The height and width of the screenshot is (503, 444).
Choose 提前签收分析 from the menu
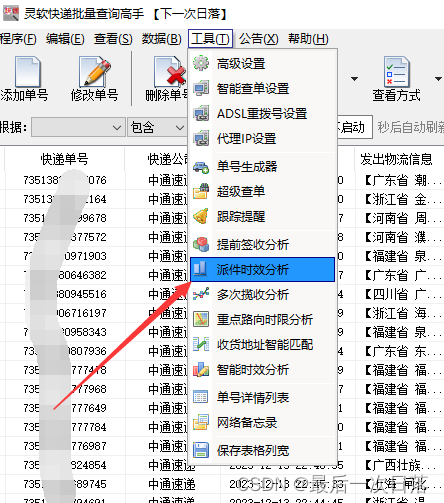coord(262,244)
